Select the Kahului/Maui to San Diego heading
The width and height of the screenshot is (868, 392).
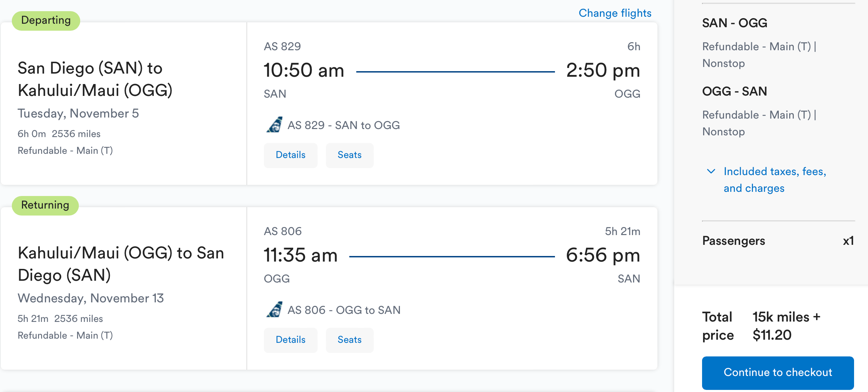121,264
